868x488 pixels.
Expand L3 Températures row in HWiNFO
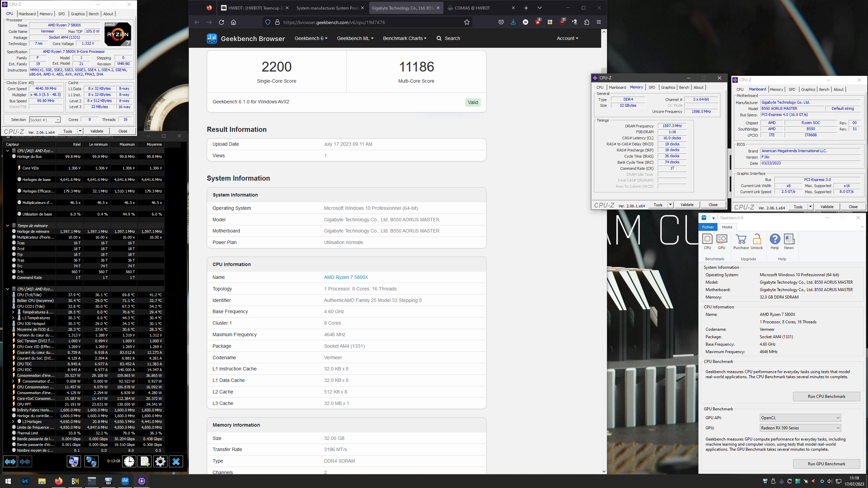(13, 318)
